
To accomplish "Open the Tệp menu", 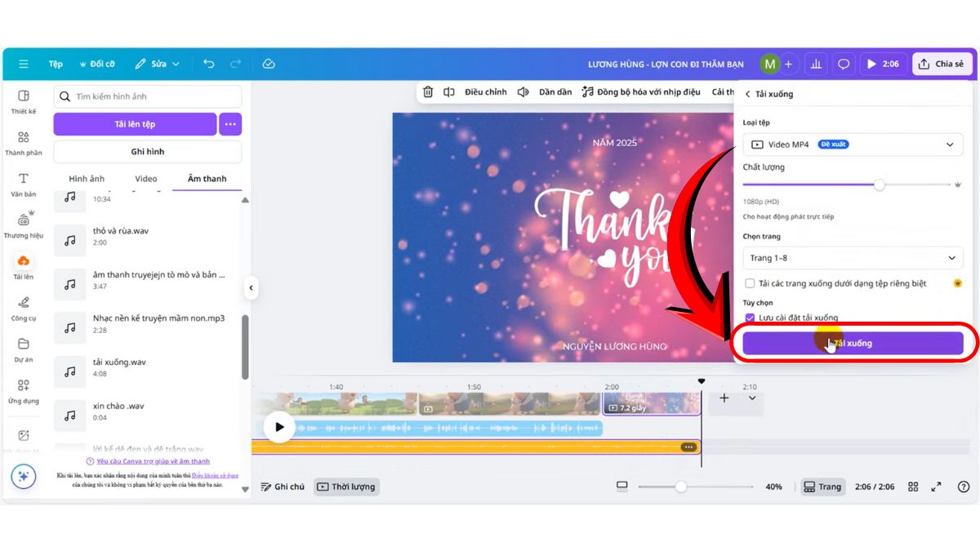I will pos(55,63).
